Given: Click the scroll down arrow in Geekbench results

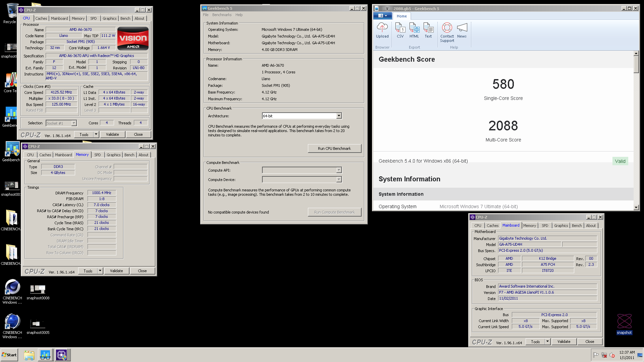Looking at the screenshot, I should tap(636, 207).
